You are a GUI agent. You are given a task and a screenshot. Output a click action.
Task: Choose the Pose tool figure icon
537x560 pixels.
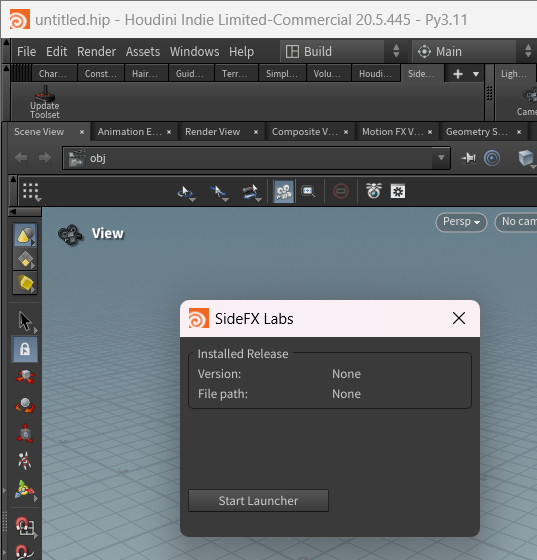25,460
